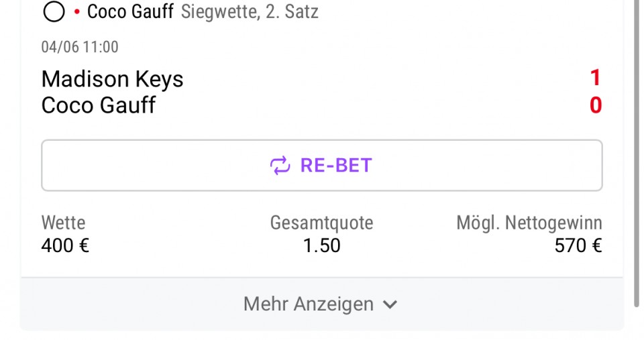This screenshot has height=340, width=644.
Task: Click the Wette label
Action: (63, 223)
